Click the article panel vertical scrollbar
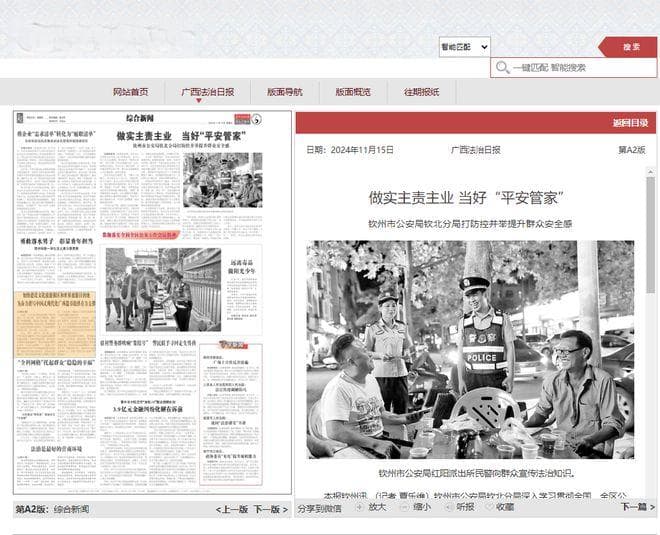Viewport: 660px width, 535px height. point(651,234)
